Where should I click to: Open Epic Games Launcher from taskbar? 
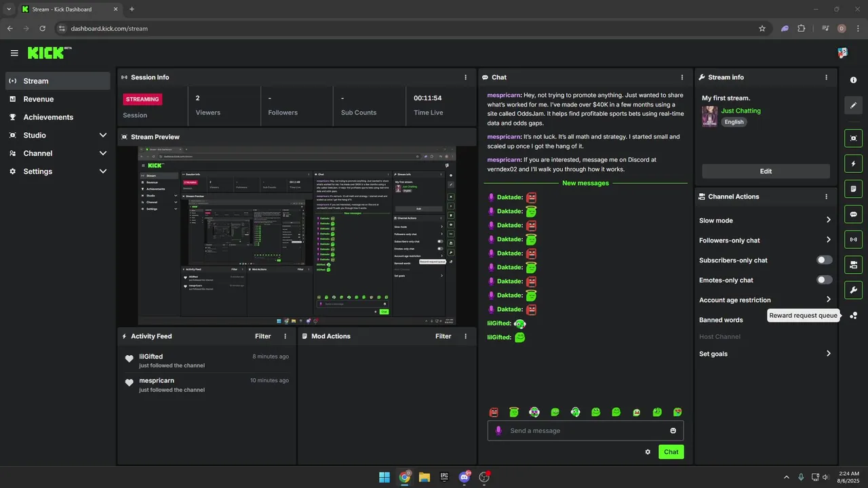444,477
